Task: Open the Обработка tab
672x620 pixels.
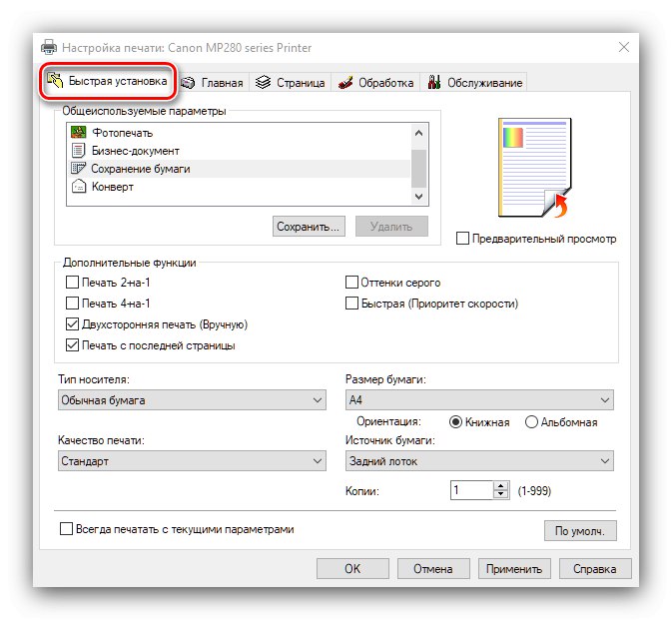Action: pos(375,82)
